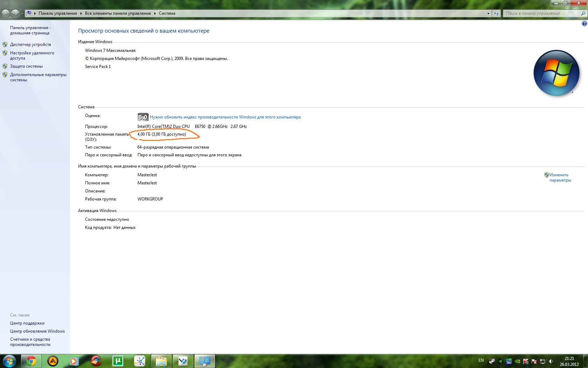Viewport: 588px width, 368px height.
Task: Open the NVIDIA tray icon
Action: 517,361
